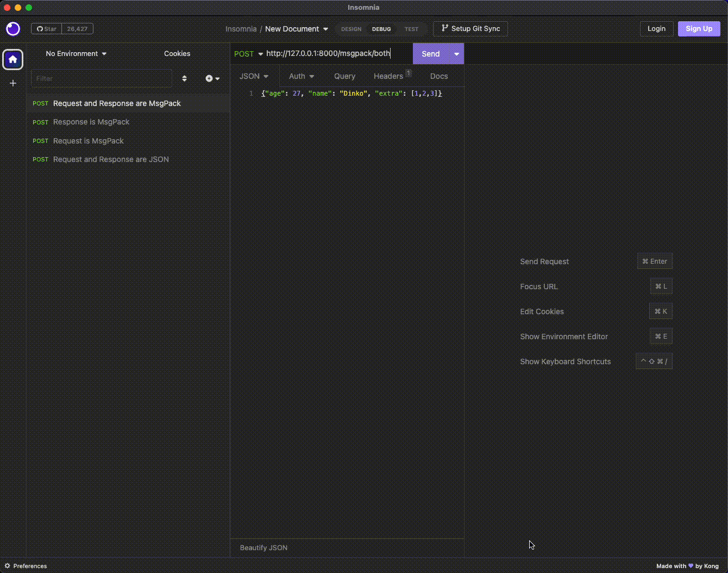Screen dimensions: 728x573
Task: Select Request and Response are JSON
Action: (128, 159)
